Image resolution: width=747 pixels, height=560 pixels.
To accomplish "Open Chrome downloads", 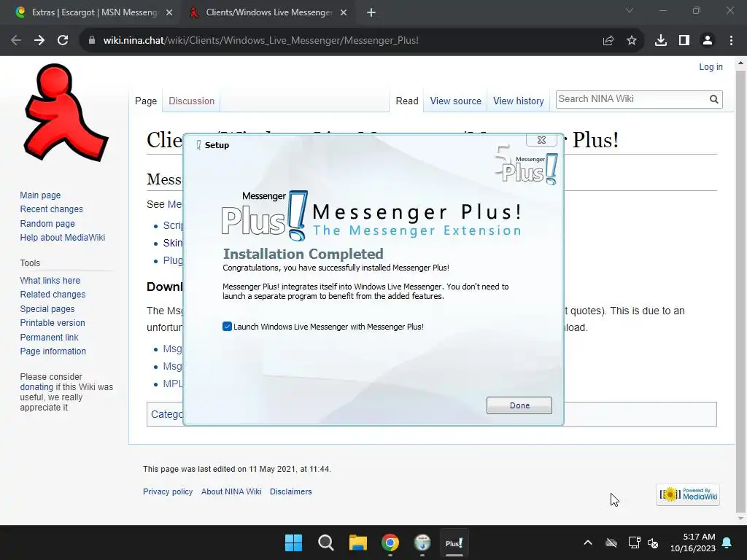I will click(661, 41).
